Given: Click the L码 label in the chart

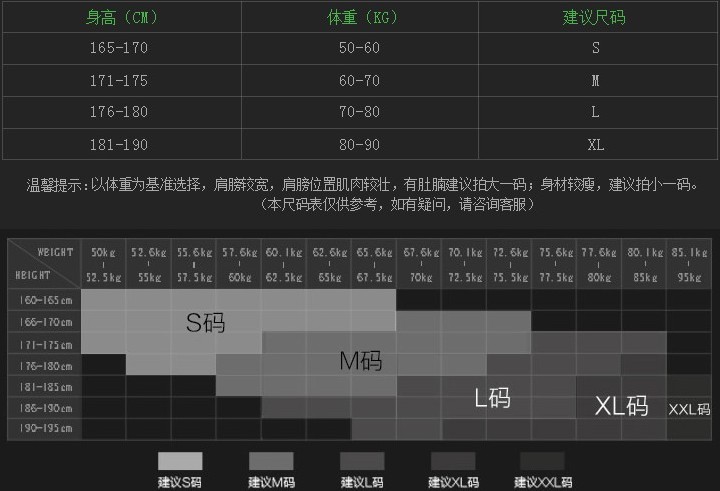Looking at the screenshot, I should tap(492, 398).
